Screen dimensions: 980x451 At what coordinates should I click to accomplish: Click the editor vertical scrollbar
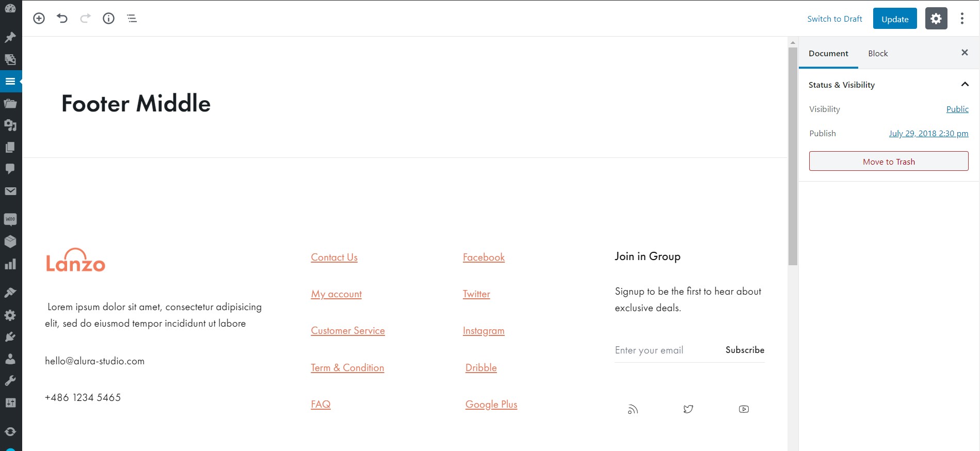[x=793, y=155]
